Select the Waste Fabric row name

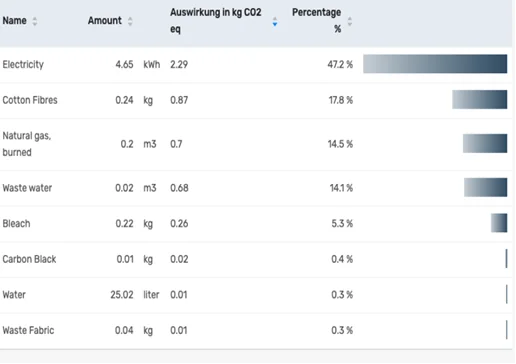(28, 331)
